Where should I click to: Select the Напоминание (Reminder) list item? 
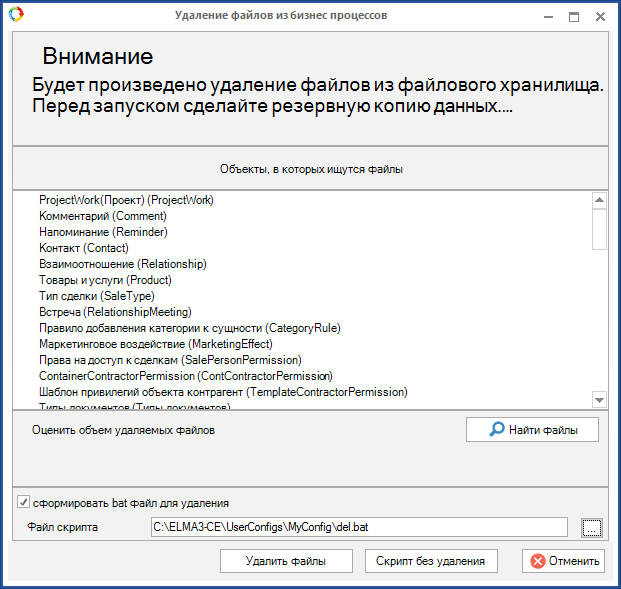(x=102, y=232)
